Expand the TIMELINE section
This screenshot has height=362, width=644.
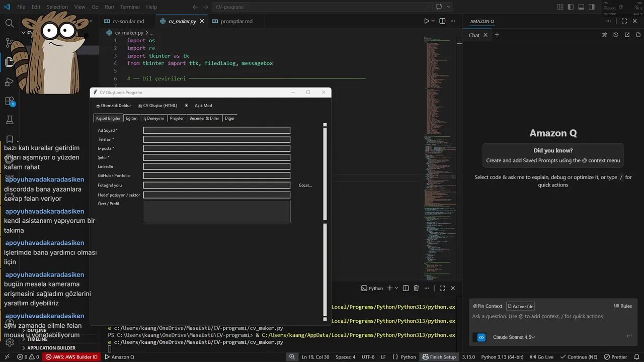37,339
